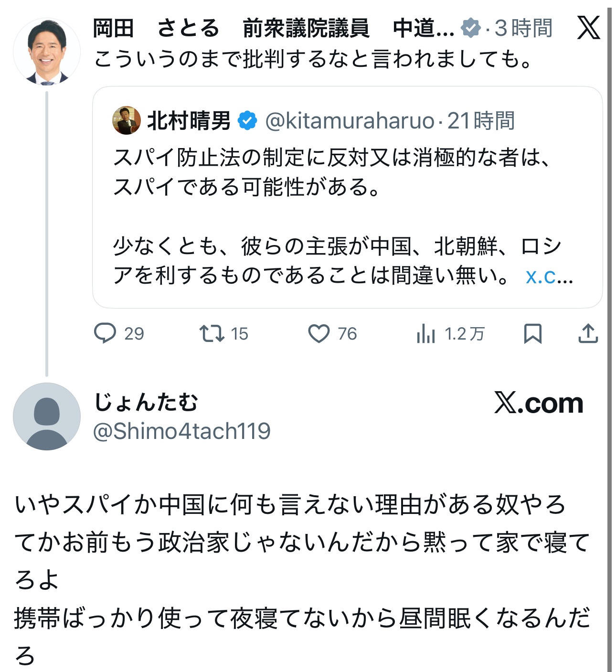Click the じょんたむ display name
This screenshot has width=616, height=672.
coord(146,402)
